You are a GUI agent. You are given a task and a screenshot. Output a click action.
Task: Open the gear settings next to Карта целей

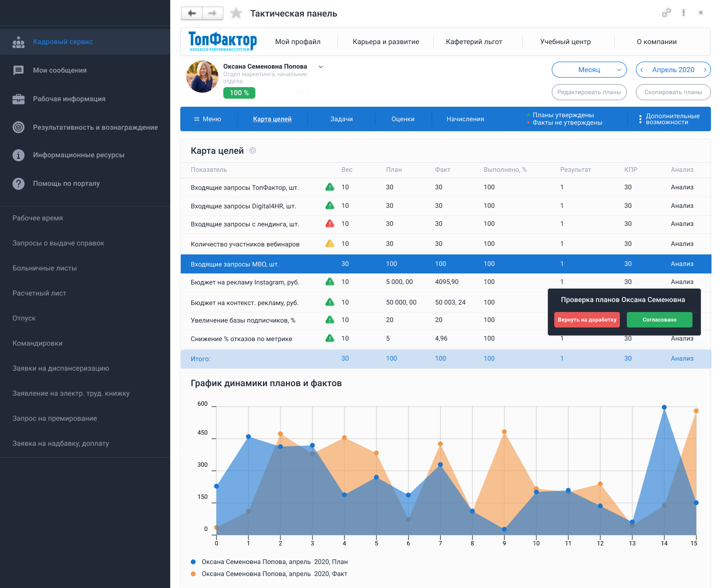click(x=253, y=151)
